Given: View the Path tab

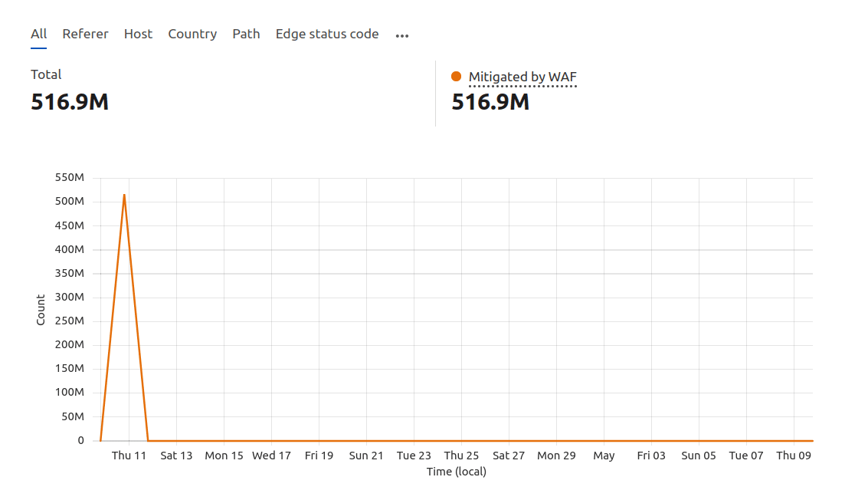Looking at the screenshot, I should tap(246, 34).
